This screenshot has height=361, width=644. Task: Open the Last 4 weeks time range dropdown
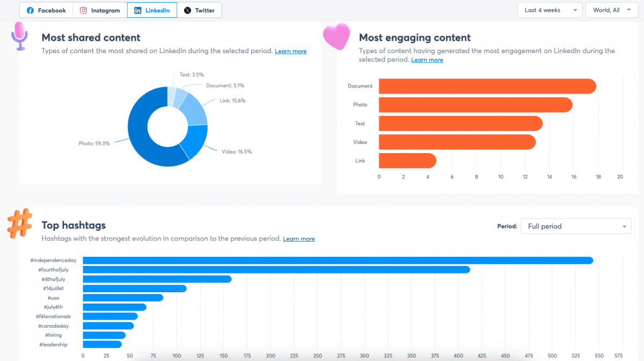(x=549, y=10)
